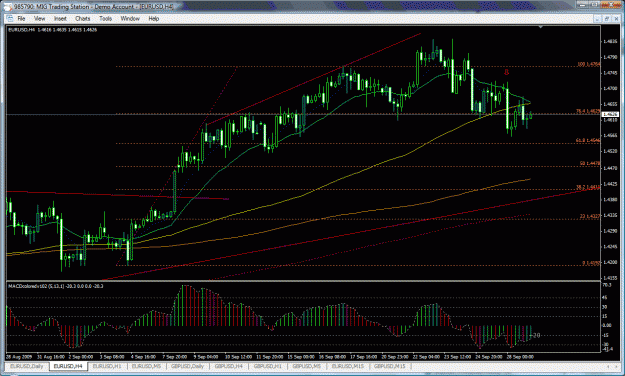Restore the inner chart window
The image size is (625, 376).
(x=607, y=19)
